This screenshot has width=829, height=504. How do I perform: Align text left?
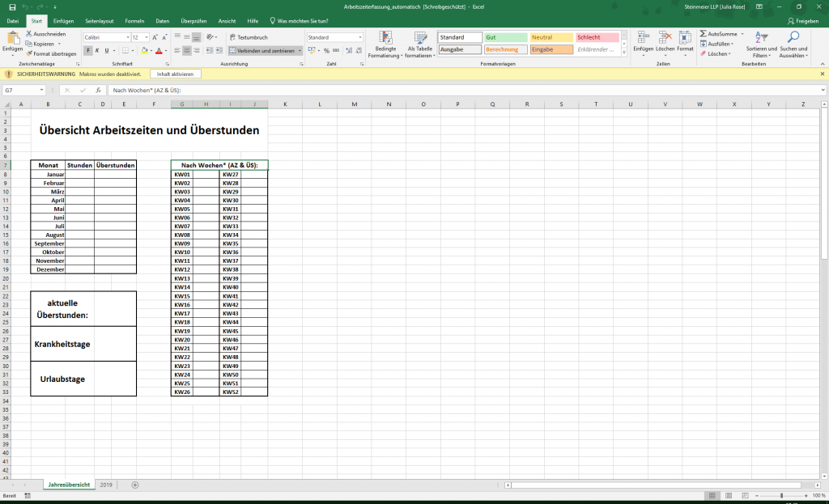pos(177,51)
